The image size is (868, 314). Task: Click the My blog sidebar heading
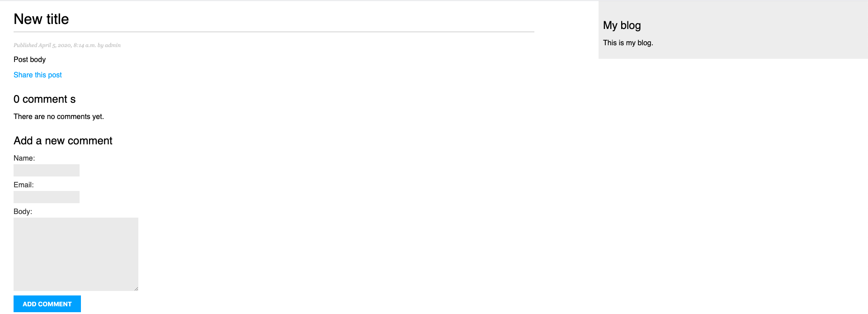622,26
